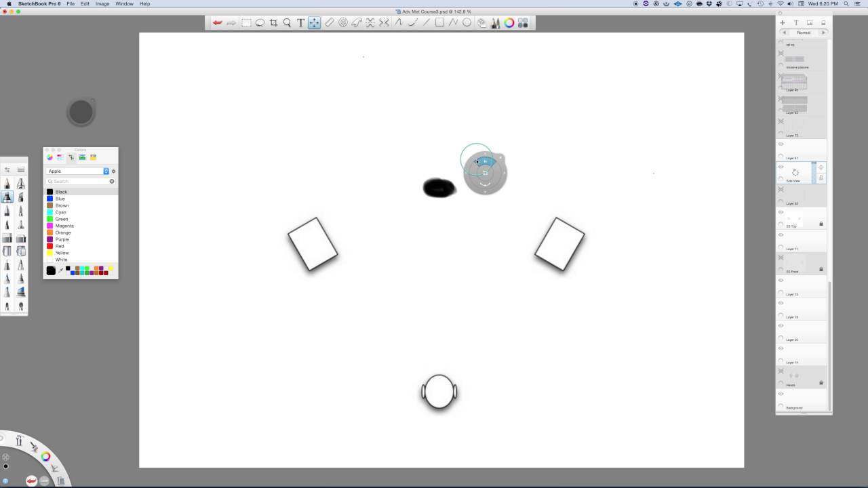Switch to Color Sliders tab in Colors

pyautogui.click(x=60, y=157)
